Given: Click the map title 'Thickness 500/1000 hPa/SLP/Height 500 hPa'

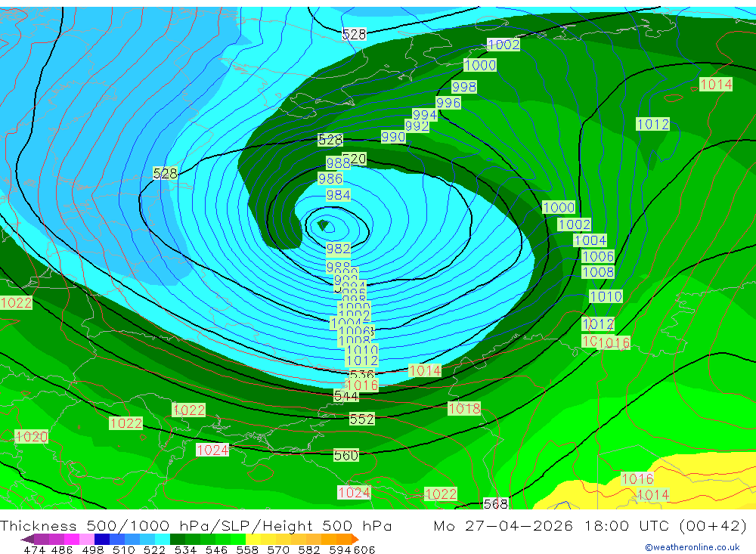Looking at the screenshot, I should [196, 525].
